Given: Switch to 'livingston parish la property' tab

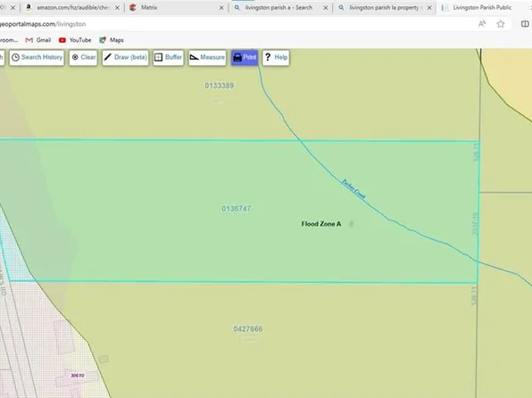Looking at the screenshot, I should tap(384, 7).
